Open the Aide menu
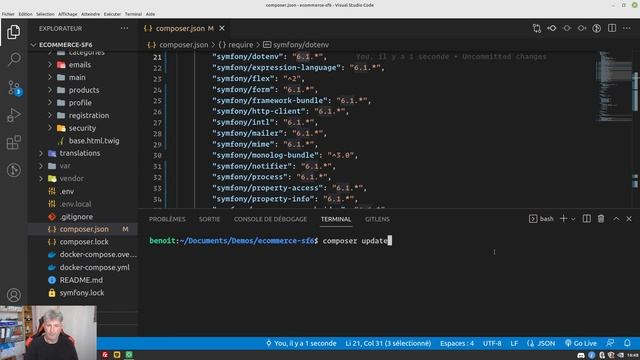This screenshot has height=360, width=640. pos(150,14)
